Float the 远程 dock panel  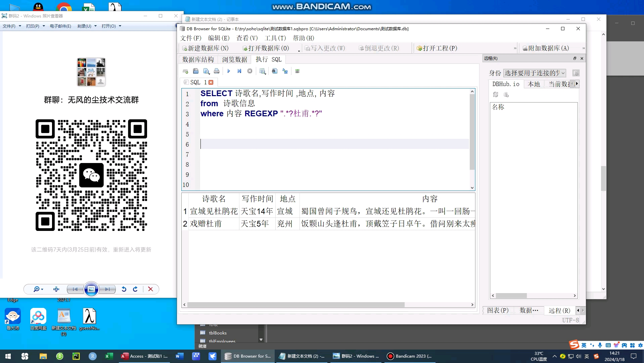point(575,58)
